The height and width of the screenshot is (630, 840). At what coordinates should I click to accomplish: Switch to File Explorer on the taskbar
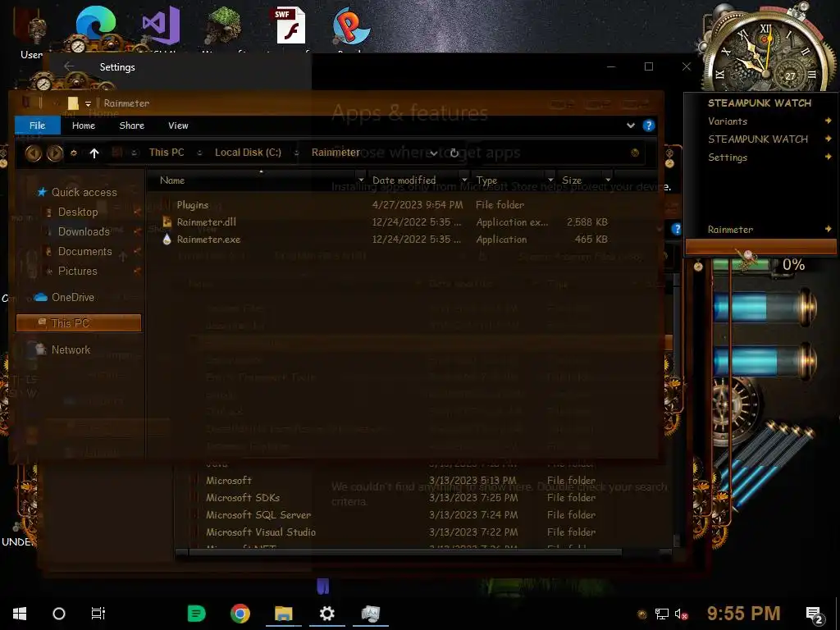coord(283,614)
